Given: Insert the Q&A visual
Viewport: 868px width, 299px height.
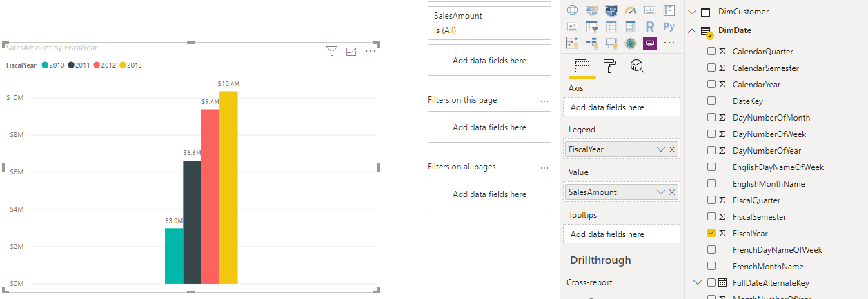Looking at the screenshot, I should click(611, 43).
